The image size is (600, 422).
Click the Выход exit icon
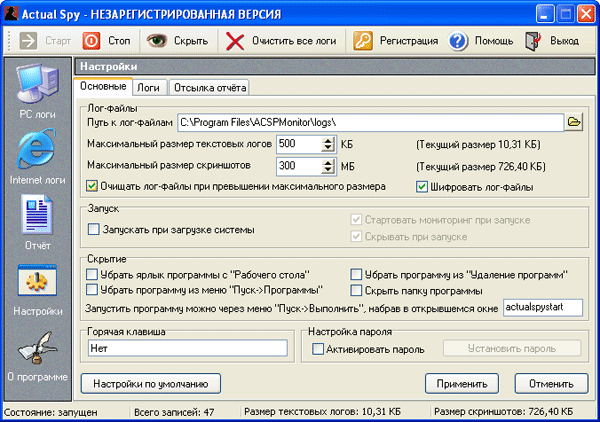click(x=533, y=41)
